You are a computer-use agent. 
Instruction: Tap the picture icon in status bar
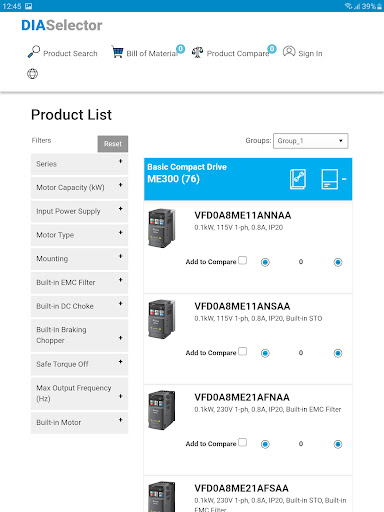point(29,6)
